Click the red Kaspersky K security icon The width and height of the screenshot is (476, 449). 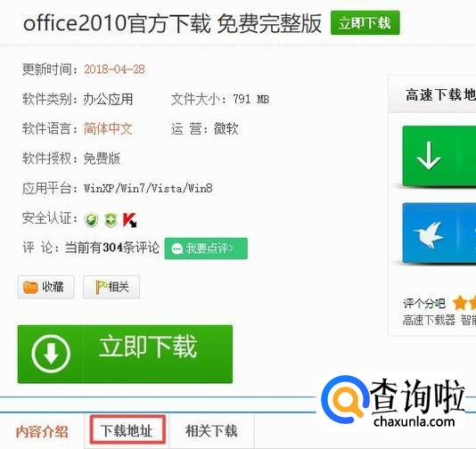click(130, 220)
